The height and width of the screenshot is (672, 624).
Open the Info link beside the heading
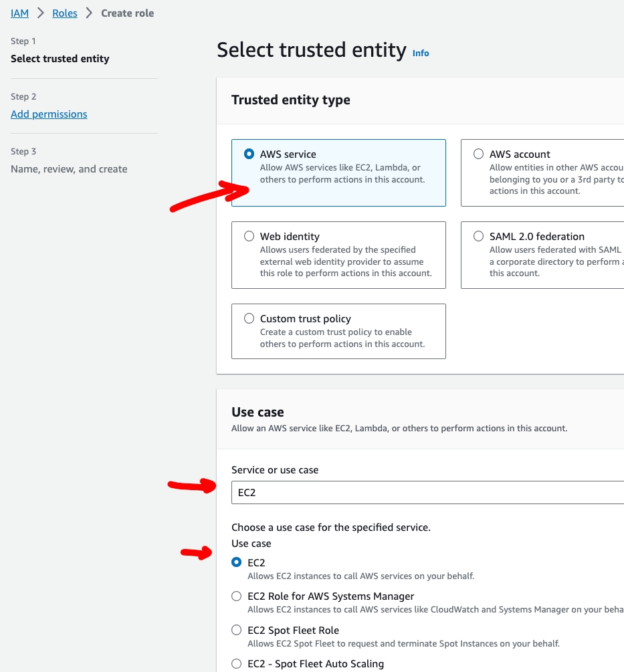point(421,53)
